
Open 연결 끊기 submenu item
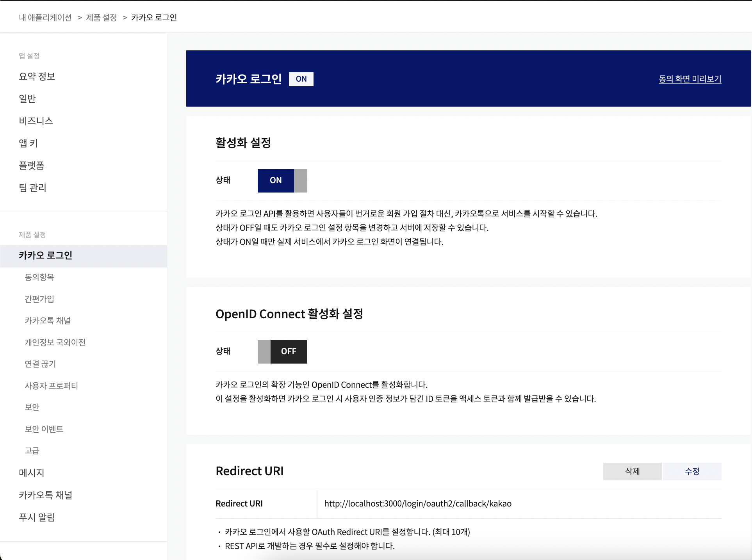pyautogui.click(x=40, y=364)
